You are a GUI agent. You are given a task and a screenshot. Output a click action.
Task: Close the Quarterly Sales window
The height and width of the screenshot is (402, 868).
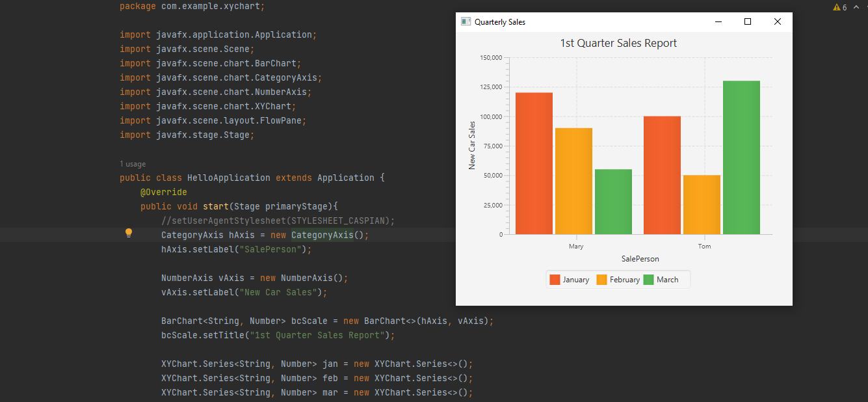click(x=777, y=21)
